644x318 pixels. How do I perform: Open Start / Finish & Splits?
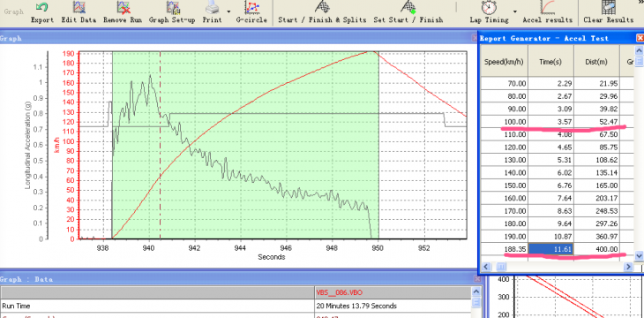pyautogui.click(x=322, y=7)
